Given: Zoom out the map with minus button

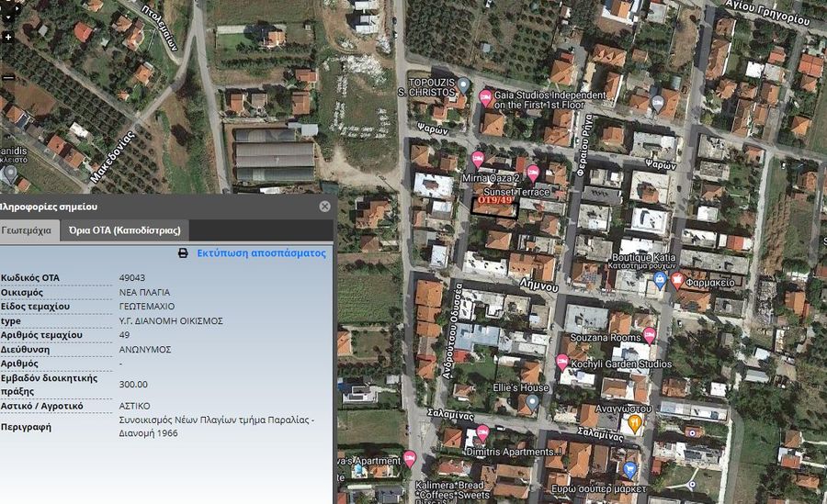Looking at the screenshot, I should point(8,78).
